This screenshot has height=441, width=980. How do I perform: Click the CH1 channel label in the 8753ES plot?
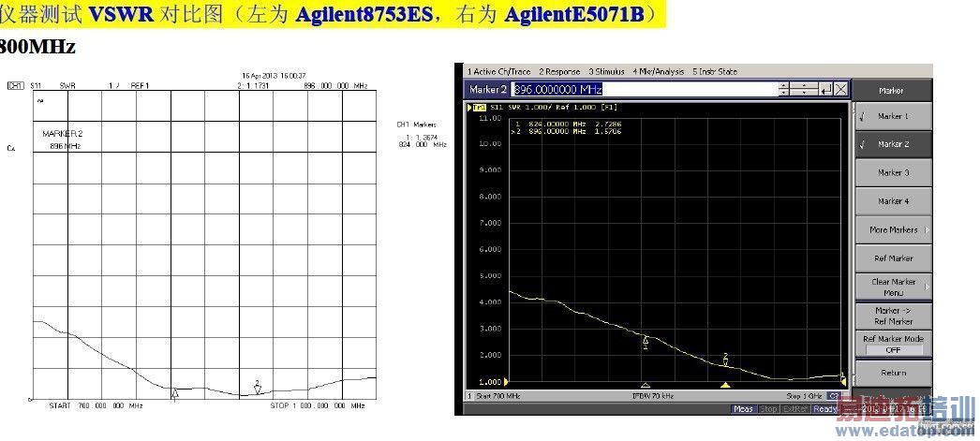(x=15, y=85)
